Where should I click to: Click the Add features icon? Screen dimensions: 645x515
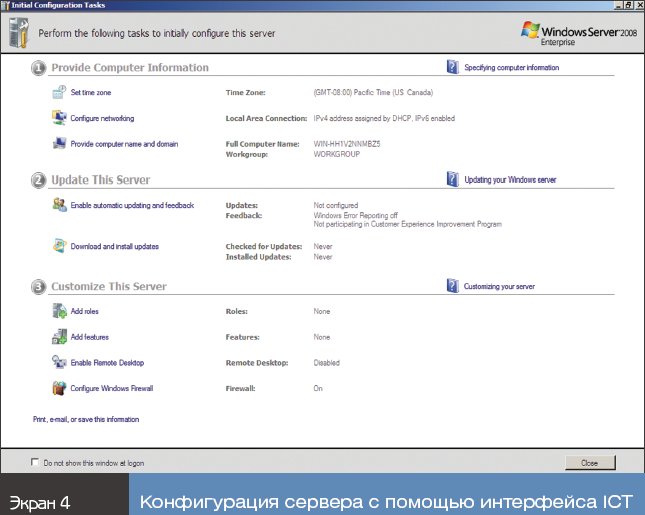pyautogui.click(x=59, y=338)
